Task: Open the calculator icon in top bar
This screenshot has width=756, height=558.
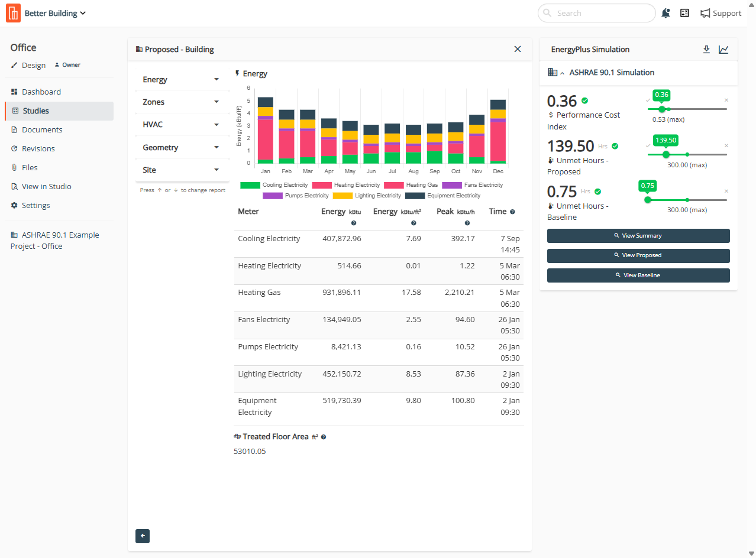Action: (684, 13)
